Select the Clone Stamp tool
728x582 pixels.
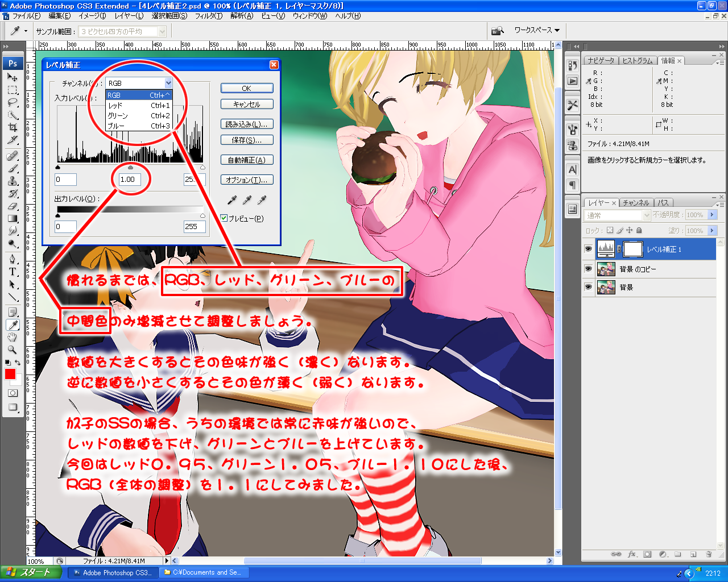(x=13, y=181)
